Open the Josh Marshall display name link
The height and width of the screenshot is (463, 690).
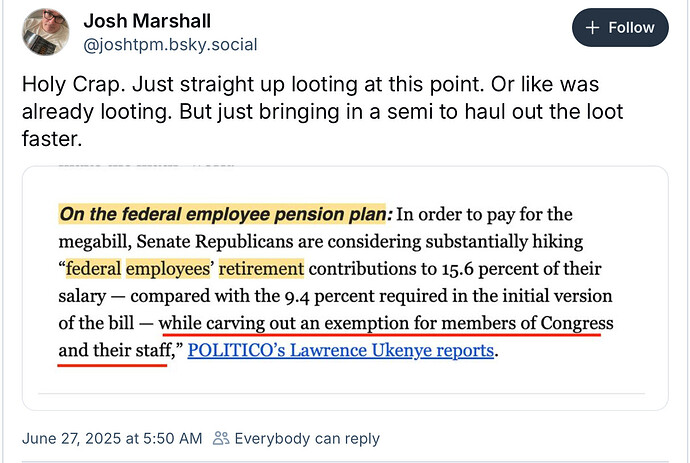pyautogui.click(x=147, y=21)
